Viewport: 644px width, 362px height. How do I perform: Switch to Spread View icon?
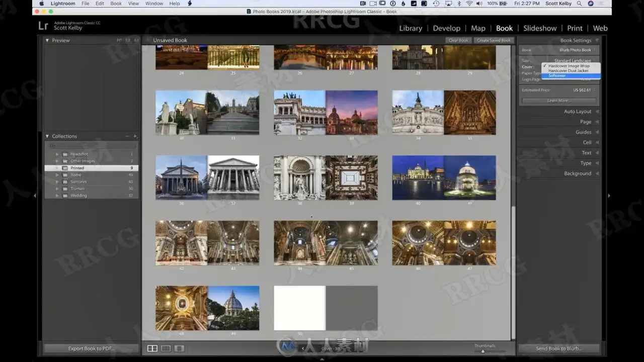click(166, 348)
